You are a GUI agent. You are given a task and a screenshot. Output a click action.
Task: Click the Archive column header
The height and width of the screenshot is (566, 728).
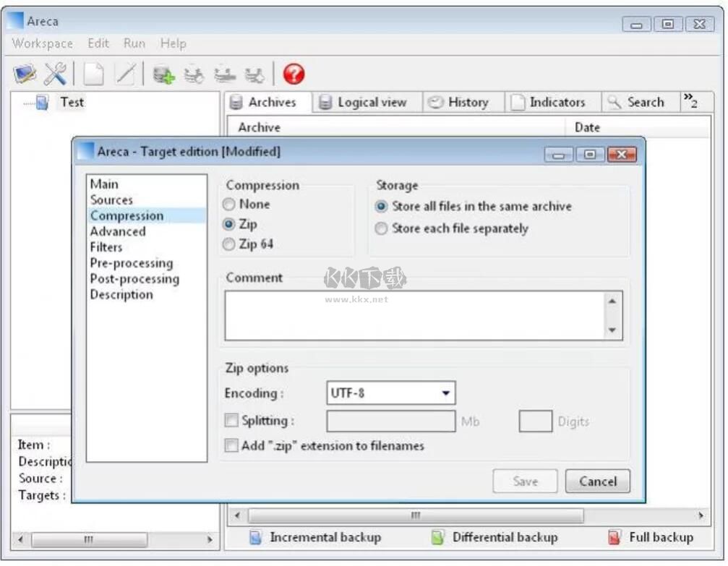point(395,127)
